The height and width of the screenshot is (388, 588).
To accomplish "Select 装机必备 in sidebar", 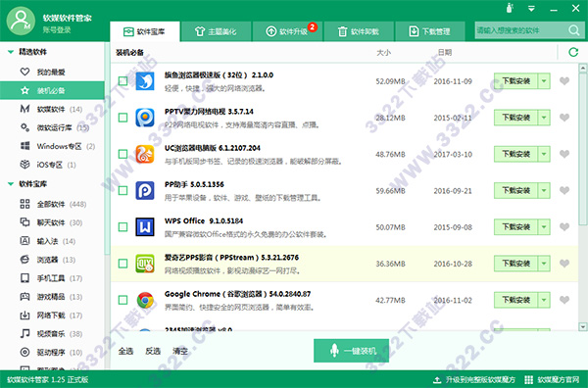I will click(x=52, y=90).
